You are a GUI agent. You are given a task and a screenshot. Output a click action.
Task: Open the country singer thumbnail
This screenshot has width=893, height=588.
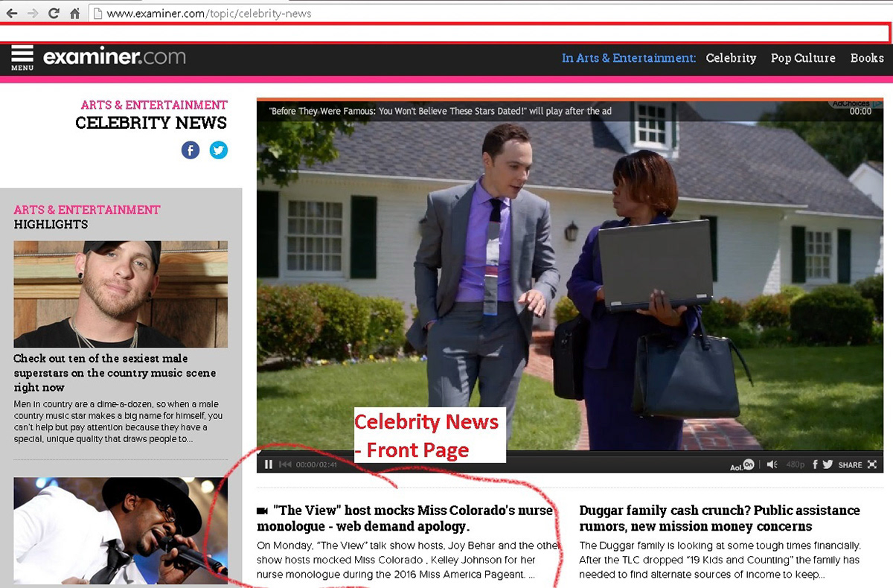point(121,294)
